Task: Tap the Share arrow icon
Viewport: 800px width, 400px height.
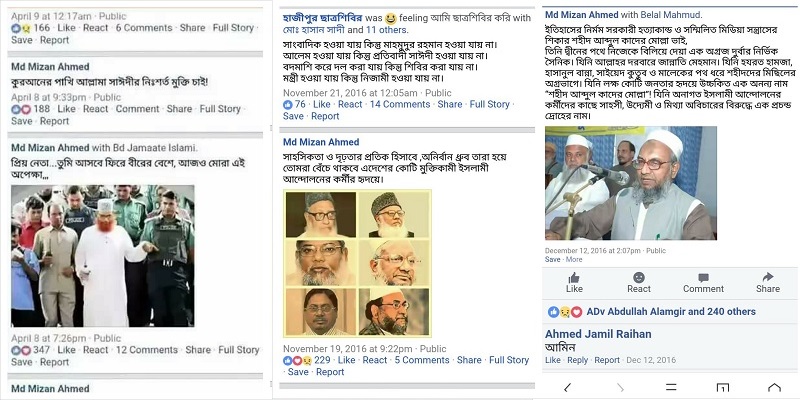Action: point(767,279)
